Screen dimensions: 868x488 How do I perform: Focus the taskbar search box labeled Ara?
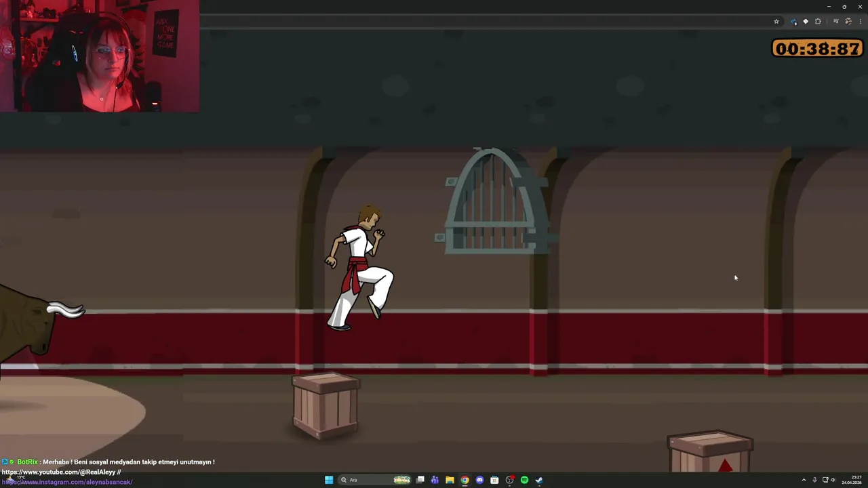(374, 480)
